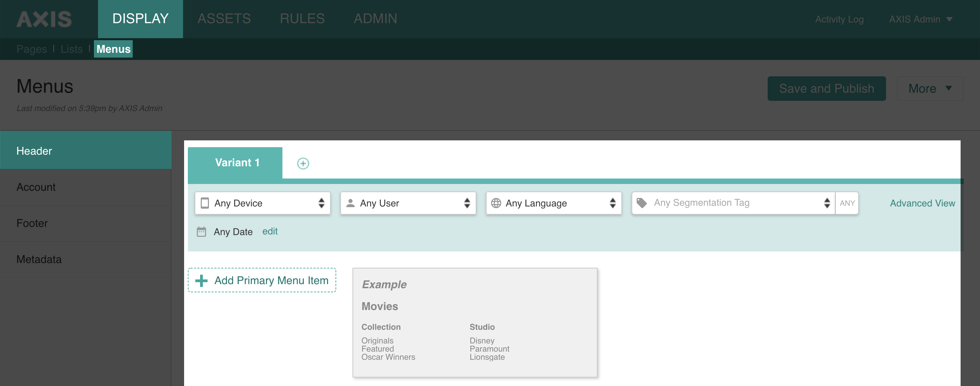
Task: Open the Any Device dropdown
Action: pos(262,203)
